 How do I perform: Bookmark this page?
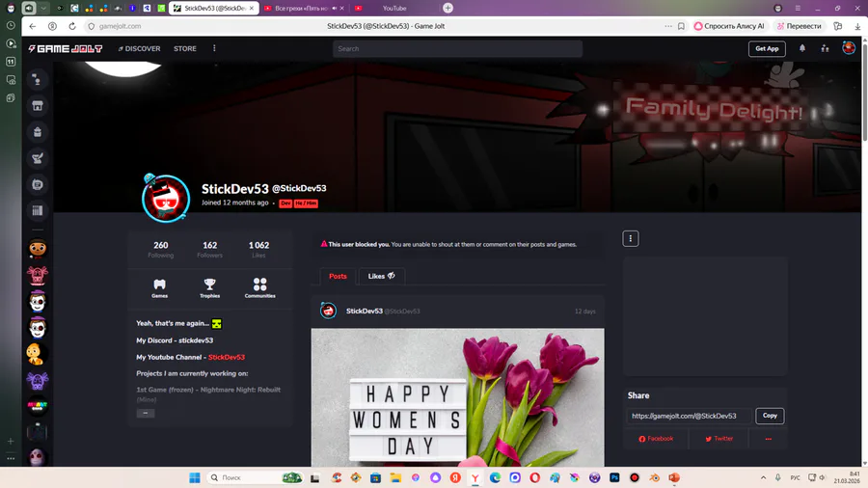click(x=681, y=26)
